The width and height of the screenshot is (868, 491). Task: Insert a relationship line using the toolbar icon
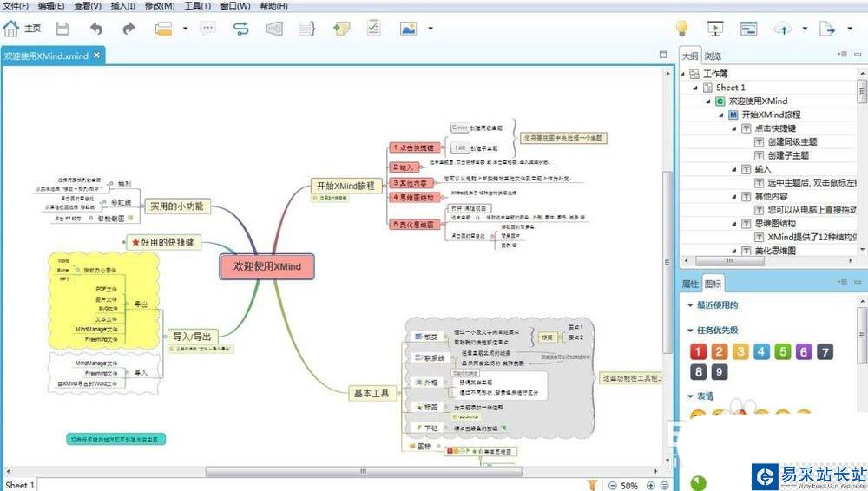point(240,29)
